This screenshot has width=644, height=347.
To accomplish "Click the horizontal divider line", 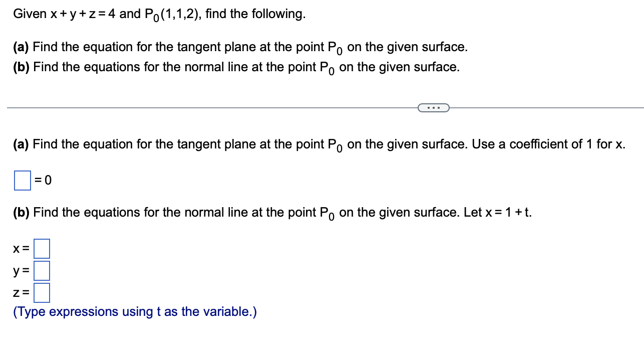I will 200,107.
